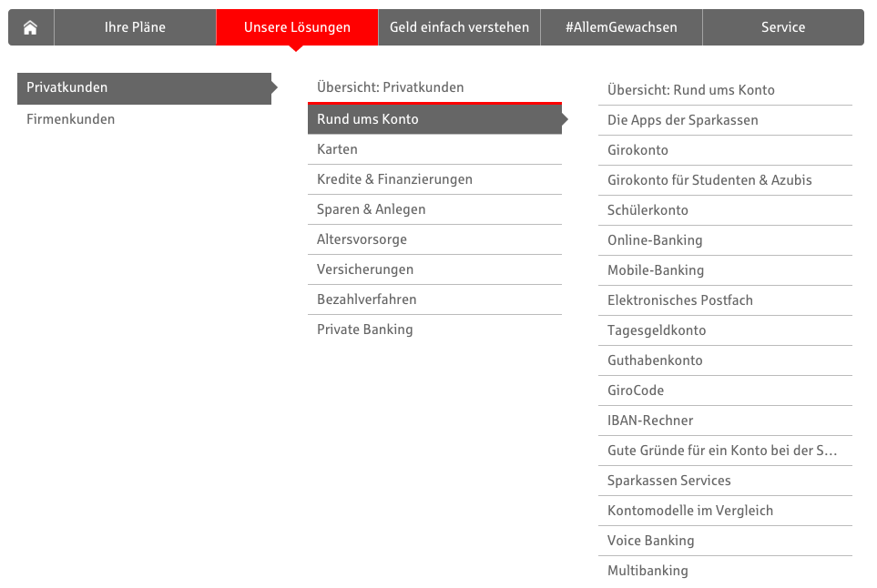Select Firmenkunden in the left menu

click(144, 119)
